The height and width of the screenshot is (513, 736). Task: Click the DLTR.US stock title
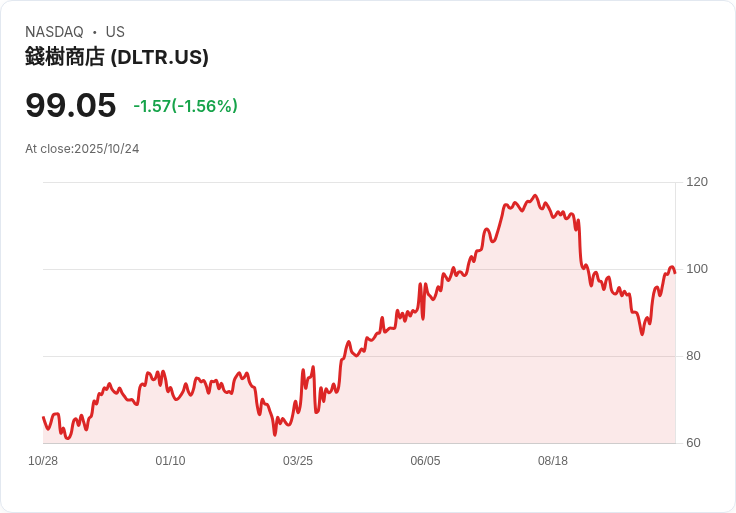pyautogui.click(x=117, y=57)
